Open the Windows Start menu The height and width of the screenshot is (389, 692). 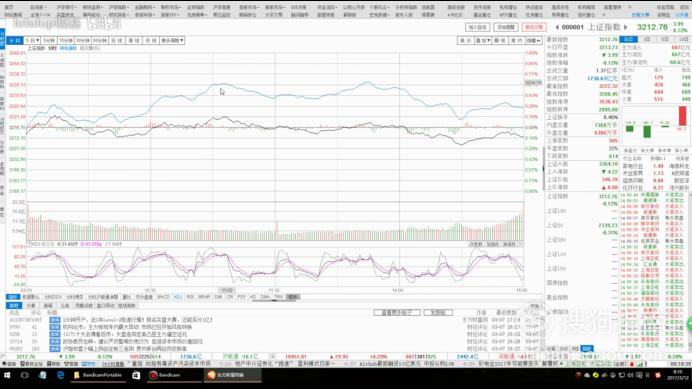[7, 375]
